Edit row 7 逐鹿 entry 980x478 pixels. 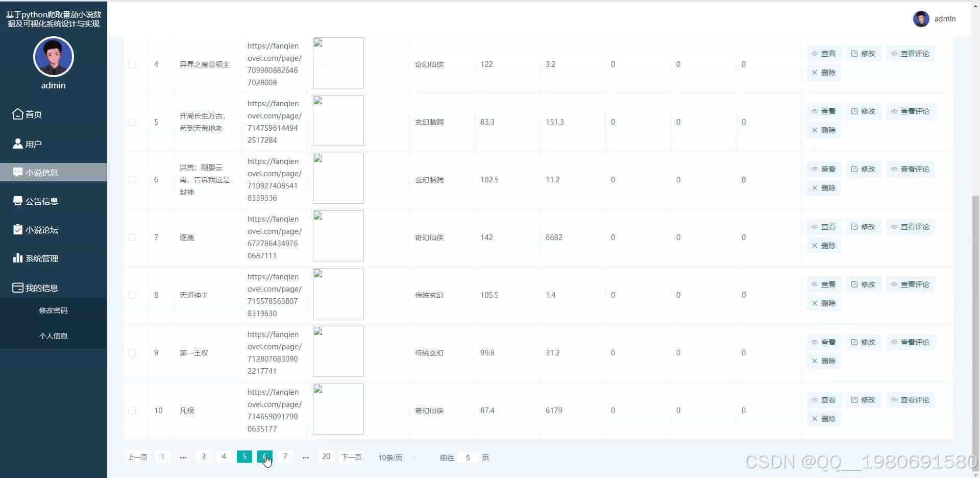864,227
